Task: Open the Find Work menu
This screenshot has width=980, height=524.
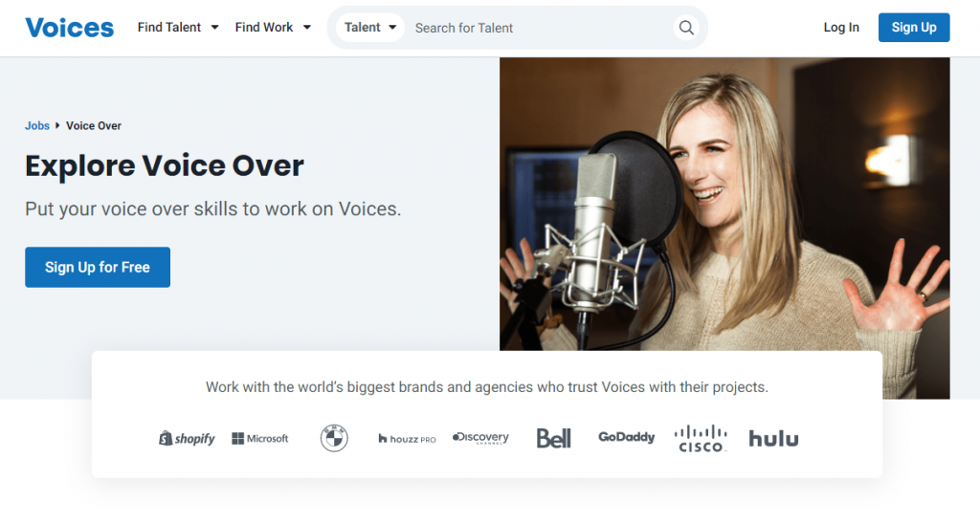Action: [273, 28]
